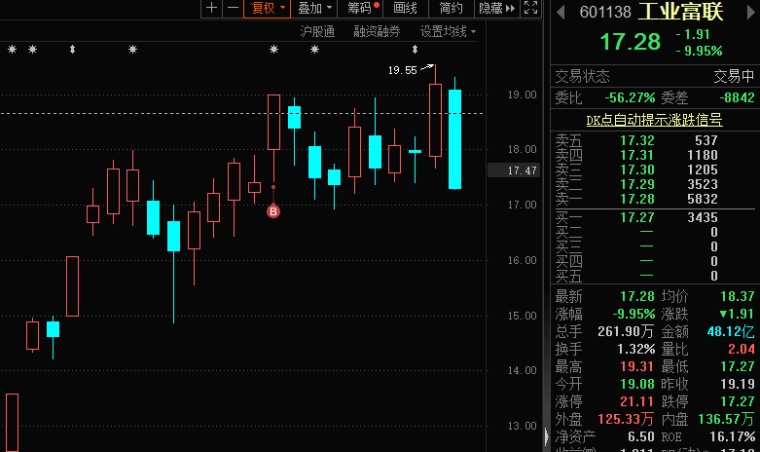
Task: Select 卖三 ask row at 17.30
Action: coord(654,170)
